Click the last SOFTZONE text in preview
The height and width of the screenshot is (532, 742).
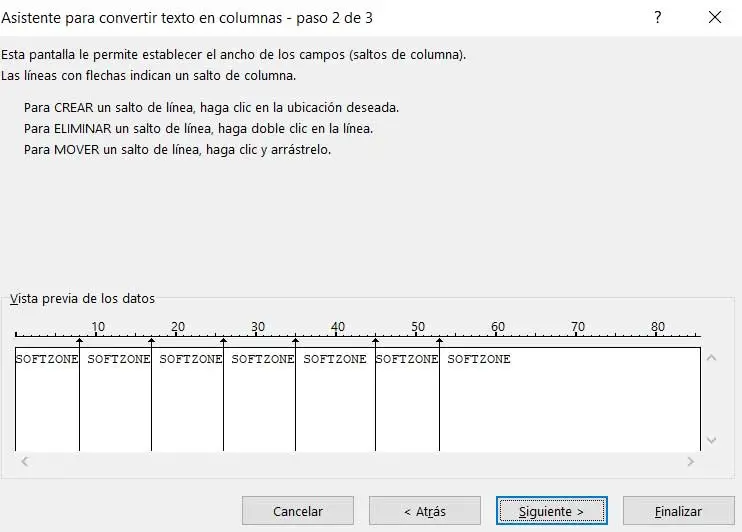(x=478, y=359)
